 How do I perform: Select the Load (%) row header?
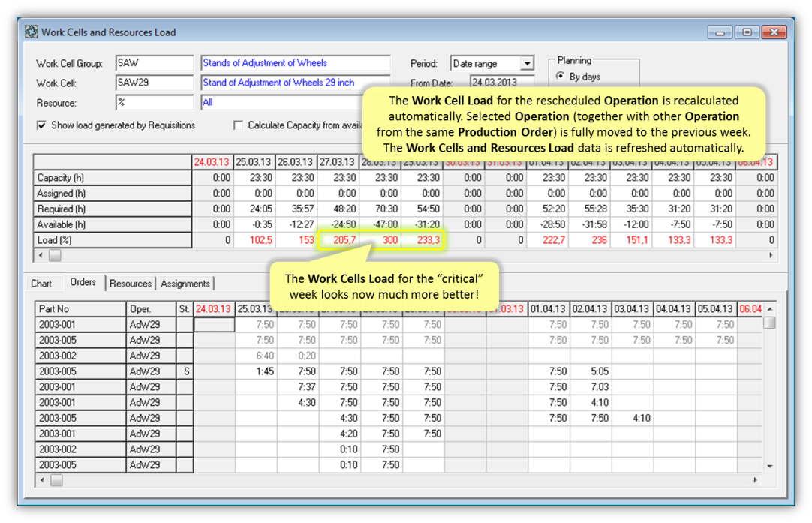coord(113,240)
